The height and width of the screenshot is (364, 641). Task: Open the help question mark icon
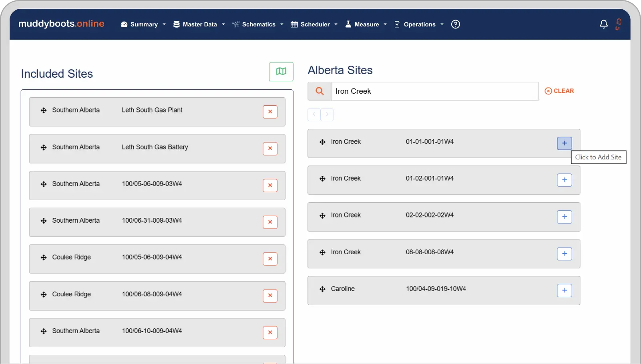coord(455,24)
